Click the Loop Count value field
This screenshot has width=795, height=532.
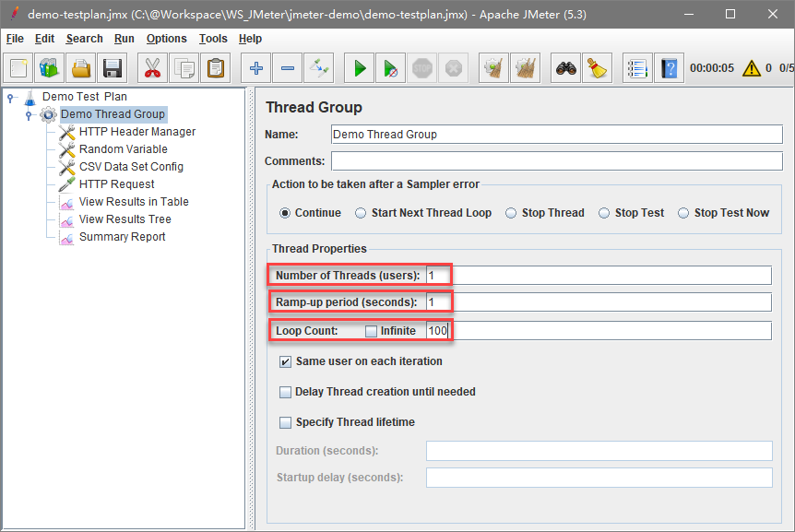tap(599, 331)
